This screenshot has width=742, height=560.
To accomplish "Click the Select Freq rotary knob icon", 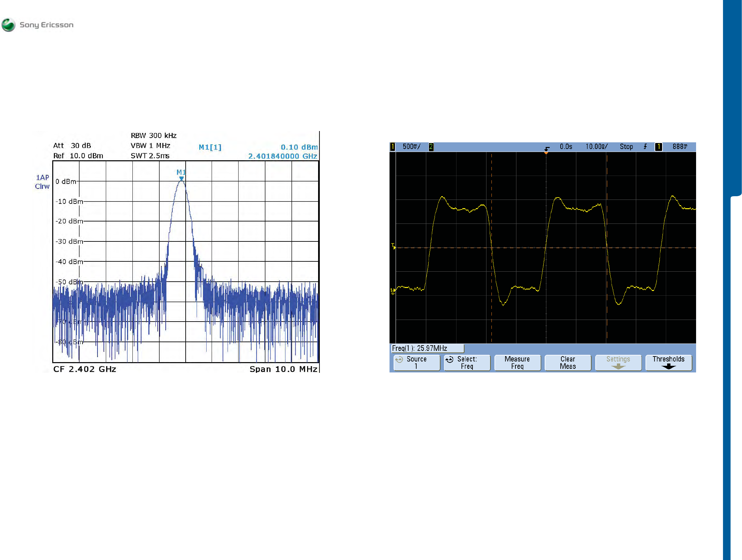I will (449, 360).
